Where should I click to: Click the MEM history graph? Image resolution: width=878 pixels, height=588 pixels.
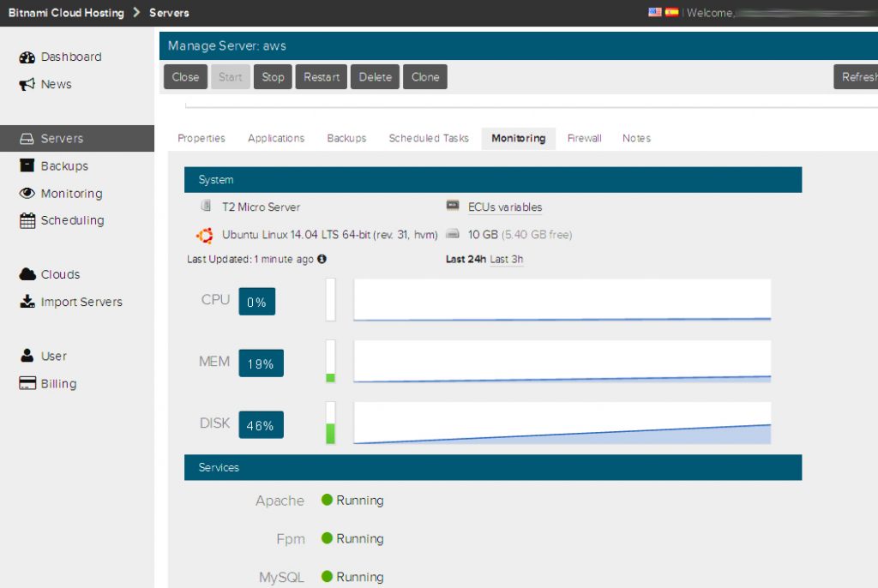click(562, 361)
